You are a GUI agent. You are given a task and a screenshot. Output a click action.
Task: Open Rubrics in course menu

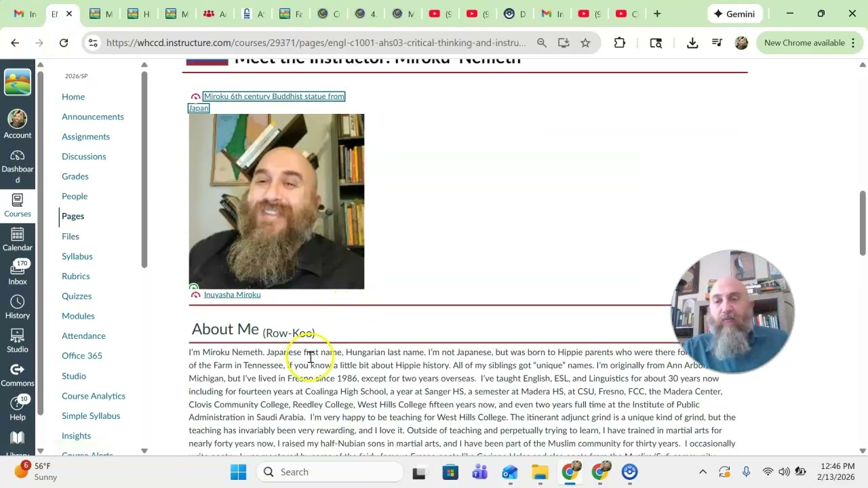[76, 276]
